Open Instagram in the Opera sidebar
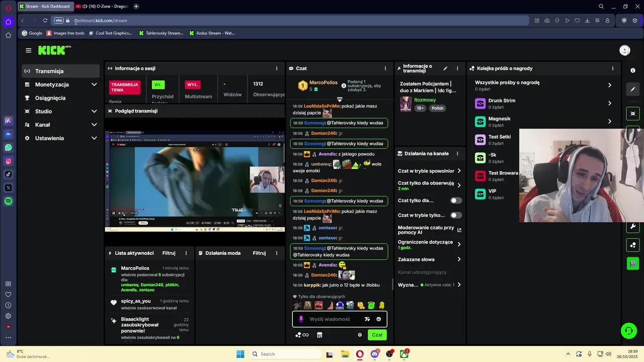The height and width of the screenshot is (362, 644). point(8,161)
